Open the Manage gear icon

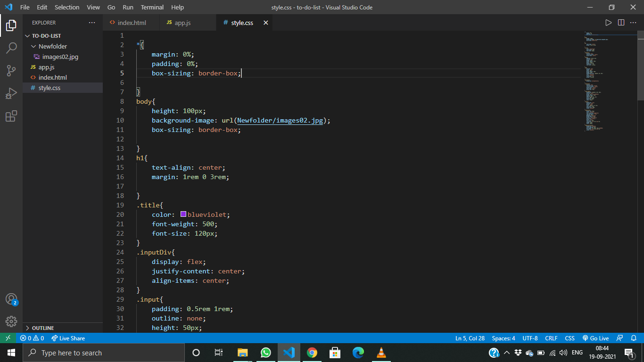tap(11, 321)
